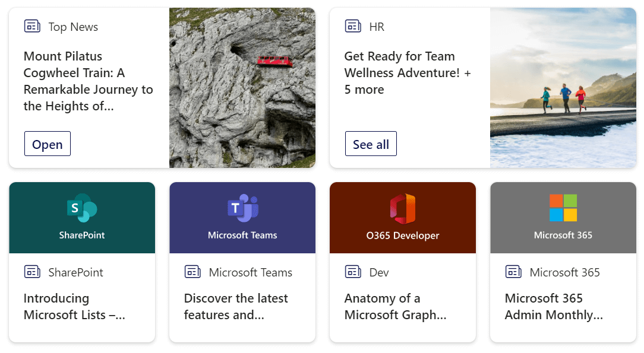Click the Microsoft Teams logo icon

pos(242,208)
